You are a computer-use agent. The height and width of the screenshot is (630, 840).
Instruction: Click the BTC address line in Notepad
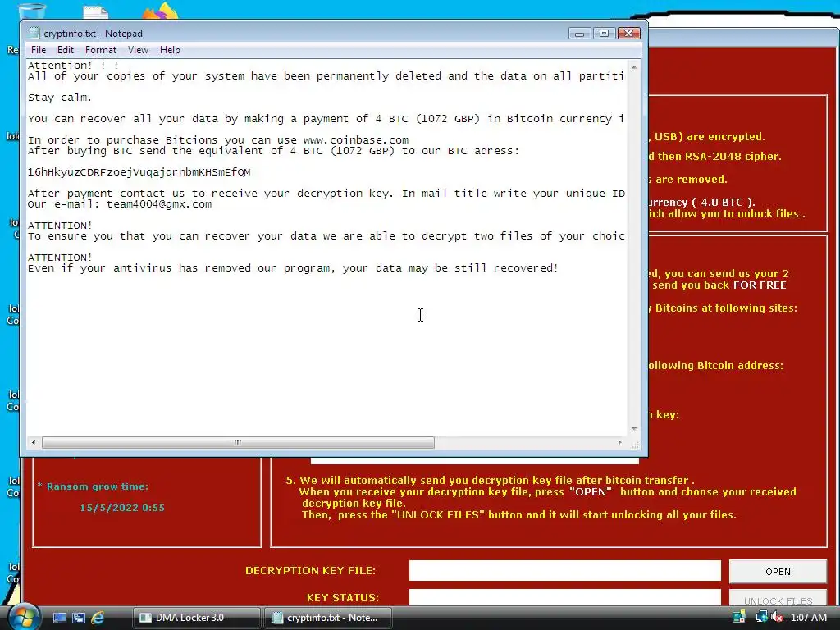point(139,172)
